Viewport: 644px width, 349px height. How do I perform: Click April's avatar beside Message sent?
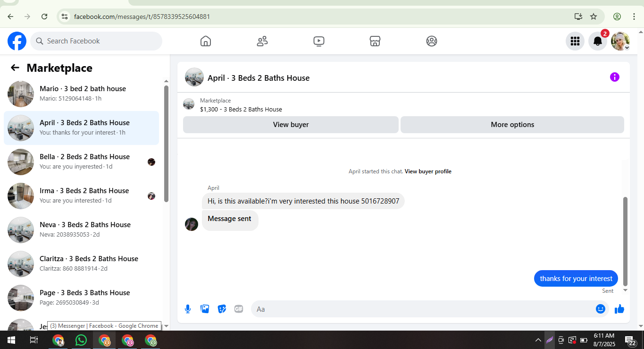click(192, 224)
